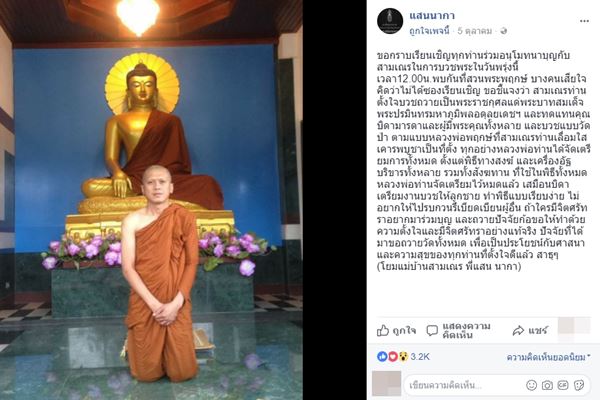Attach a photo using the camera icon
Screen dimensions: 600x400
[547, 385]
